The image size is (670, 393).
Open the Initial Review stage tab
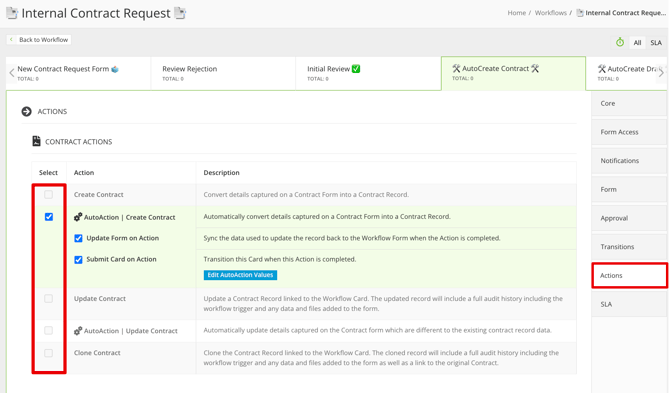368,73
